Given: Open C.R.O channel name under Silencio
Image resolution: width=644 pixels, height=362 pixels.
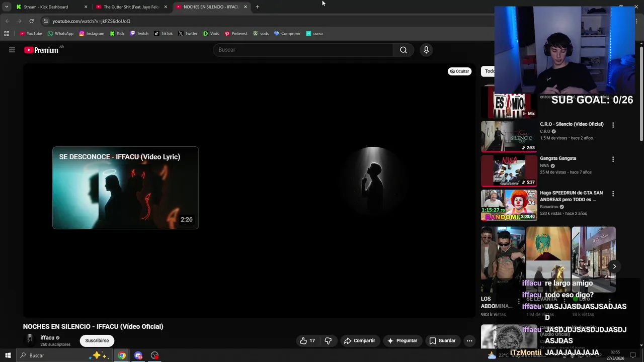Looking at the screenshot, I should pyautogui.click(x=545, y=132).
